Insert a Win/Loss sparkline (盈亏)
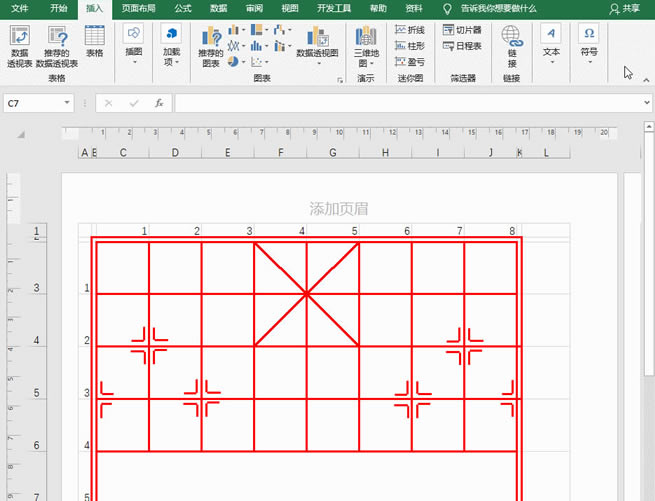 [x=409, y=61]
